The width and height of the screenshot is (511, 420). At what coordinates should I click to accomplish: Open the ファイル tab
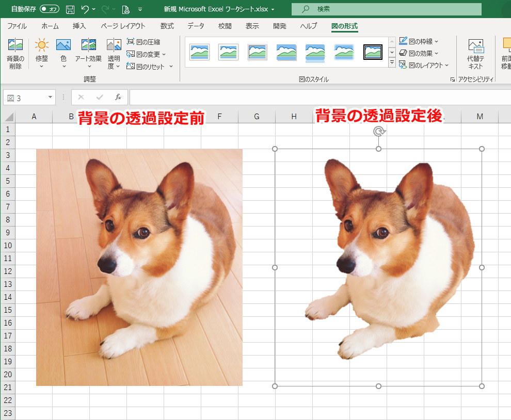[x=17, y=26]
